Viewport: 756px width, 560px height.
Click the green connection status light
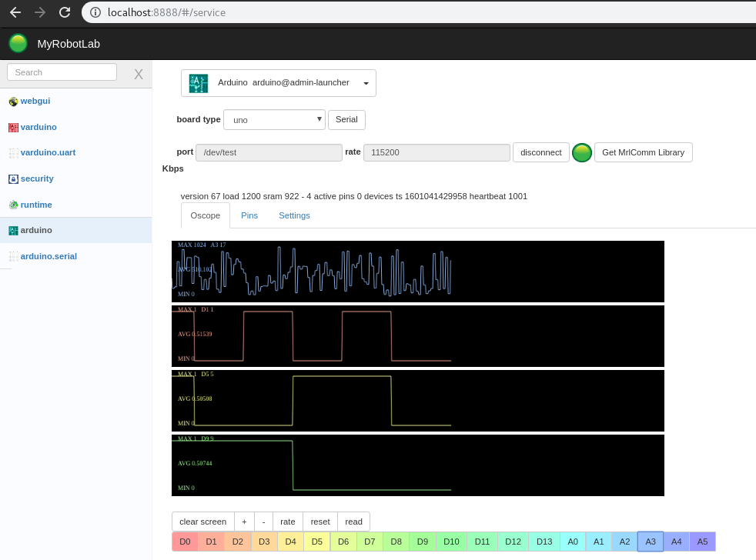coord(582,152)
